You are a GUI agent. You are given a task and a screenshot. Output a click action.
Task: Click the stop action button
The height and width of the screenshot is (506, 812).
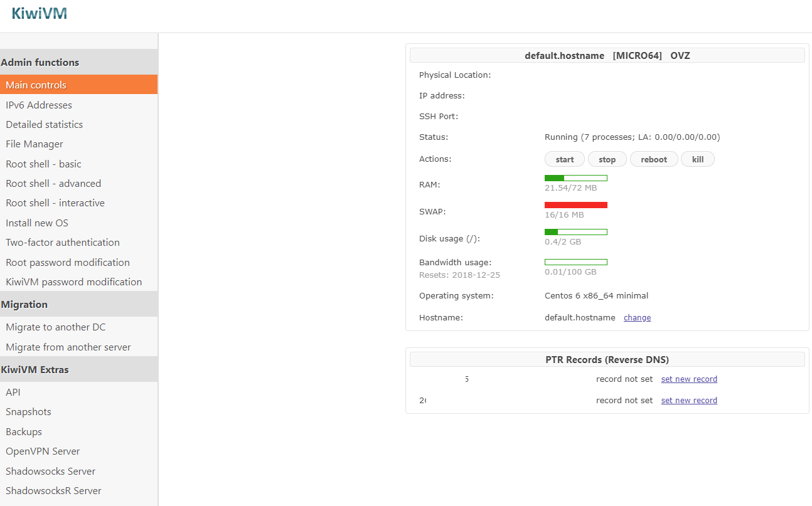click(607, 159)
